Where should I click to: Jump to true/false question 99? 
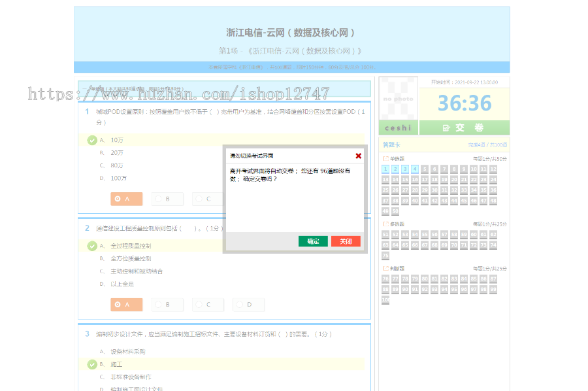(493, 289)
